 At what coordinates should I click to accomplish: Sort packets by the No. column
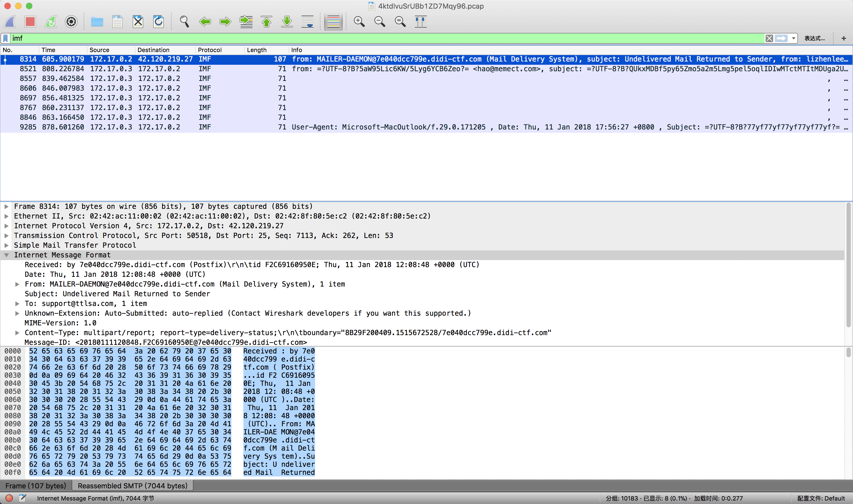[x=20, y=50]
